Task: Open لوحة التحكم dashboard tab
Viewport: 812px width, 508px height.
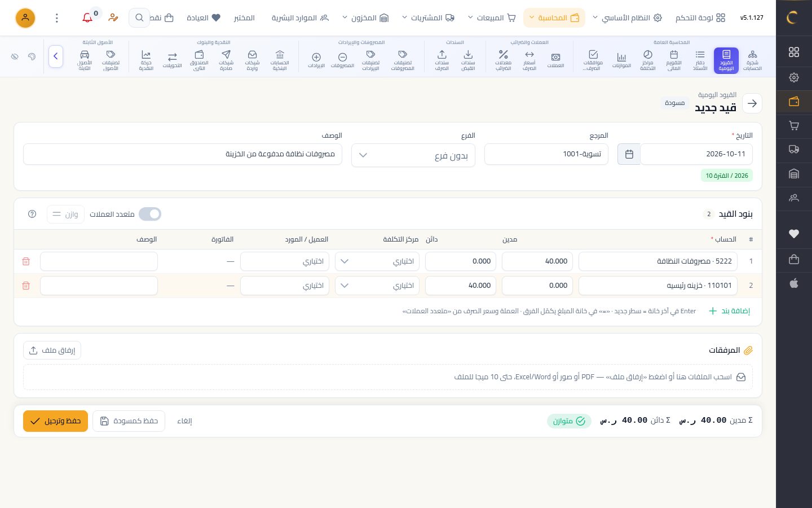Action: pyautogui.click(x=700, y=18)
